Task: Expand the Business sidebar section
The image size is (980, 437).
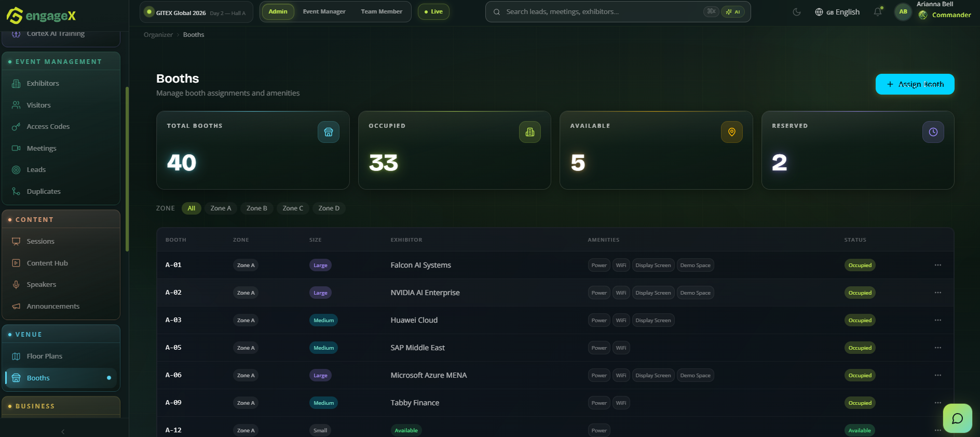Action: (61, 406)
